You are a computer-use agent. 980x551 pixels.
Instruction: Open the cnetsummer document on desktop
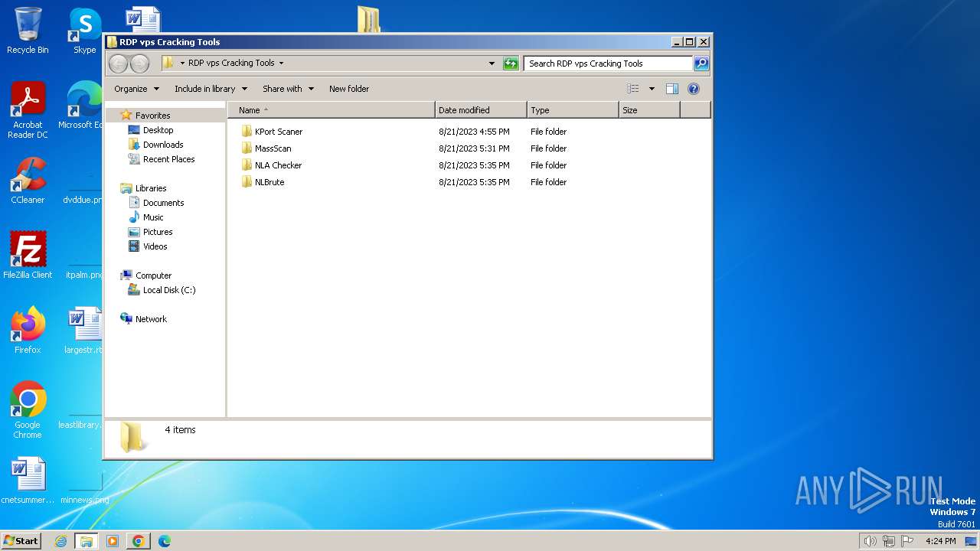click(x=28, y=480)
